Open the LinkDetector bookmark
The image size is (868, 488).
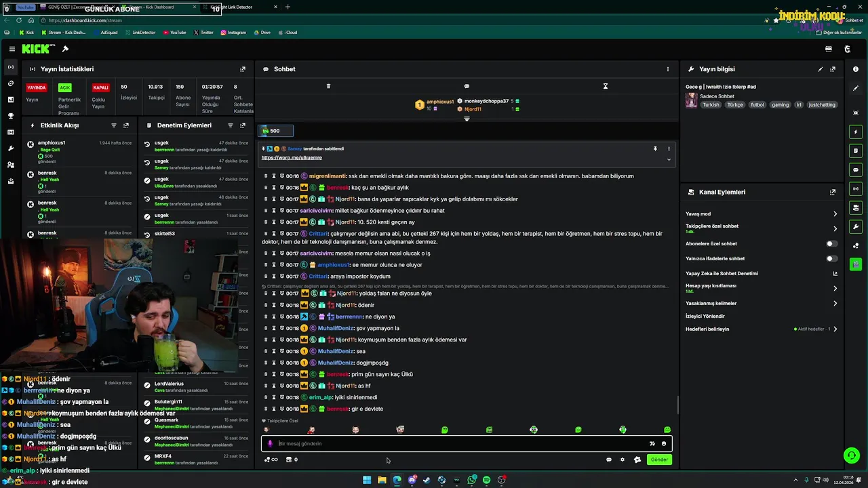[139, 32]
